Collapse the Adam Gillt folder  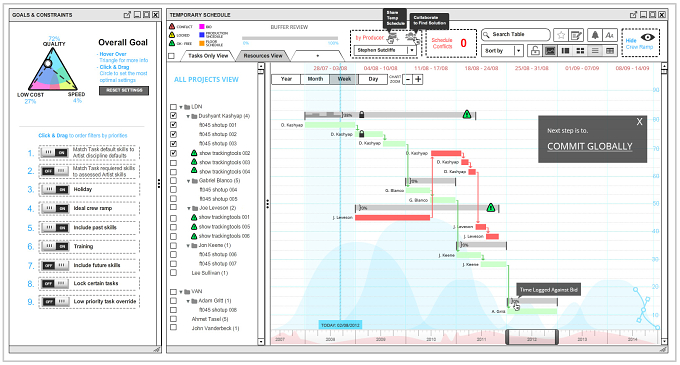click(x=188, y=301)
